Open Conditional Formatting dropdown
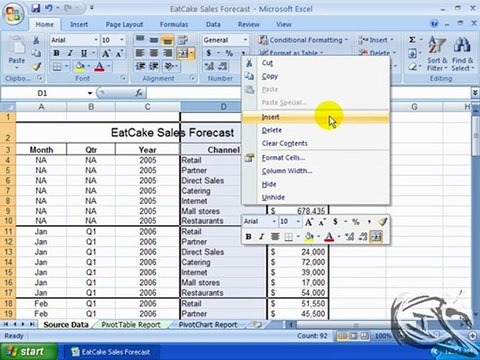The height and width of the screenshot is (360, 480). pos(303,40)
